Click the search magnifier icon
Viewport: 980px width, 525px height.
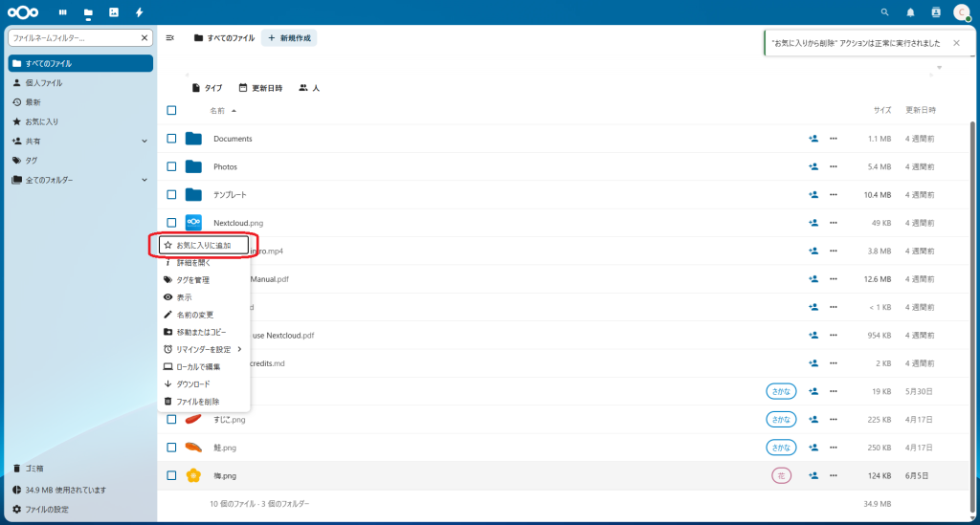click(884, 12)
